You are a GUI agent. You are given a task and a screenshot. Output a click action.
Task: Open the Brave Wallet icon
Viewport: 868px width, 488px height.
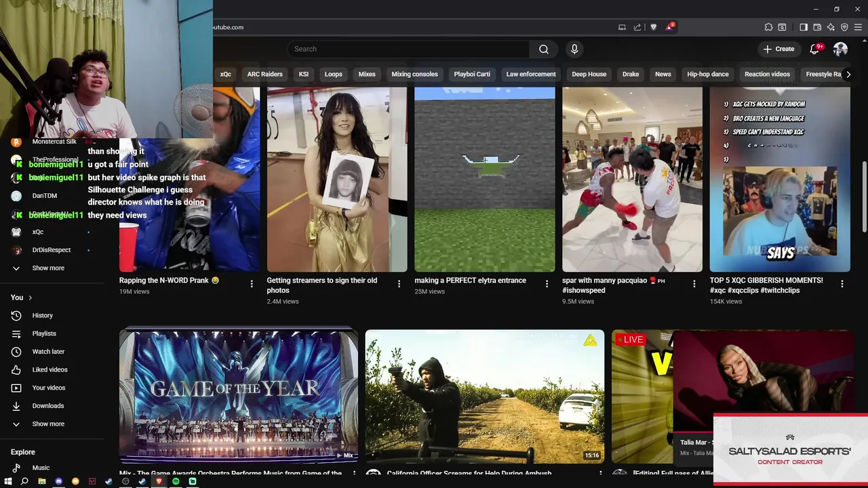[817, 27]
